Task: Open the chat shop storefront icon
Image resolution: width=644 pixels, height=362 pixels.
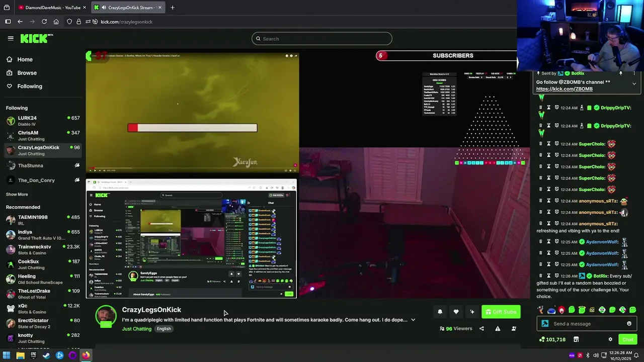Action: pos(576,339)
